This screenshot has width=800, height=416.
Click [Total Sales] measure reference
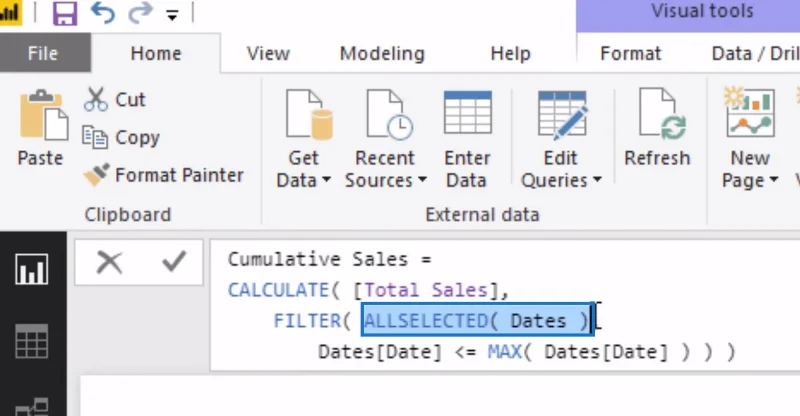coord(427,290)
